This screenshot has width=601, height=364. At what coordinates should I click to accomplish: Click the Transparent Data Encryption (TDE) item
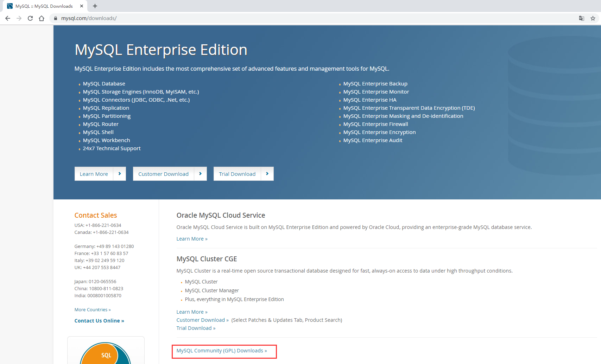point(409,108)
